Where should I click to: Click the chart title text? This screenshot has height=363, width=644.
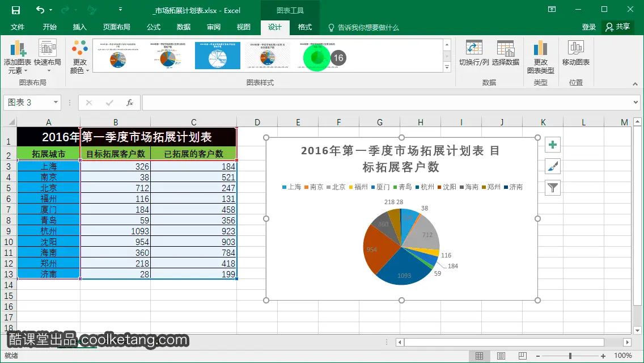pyautogui.click(x=401, y=159)
